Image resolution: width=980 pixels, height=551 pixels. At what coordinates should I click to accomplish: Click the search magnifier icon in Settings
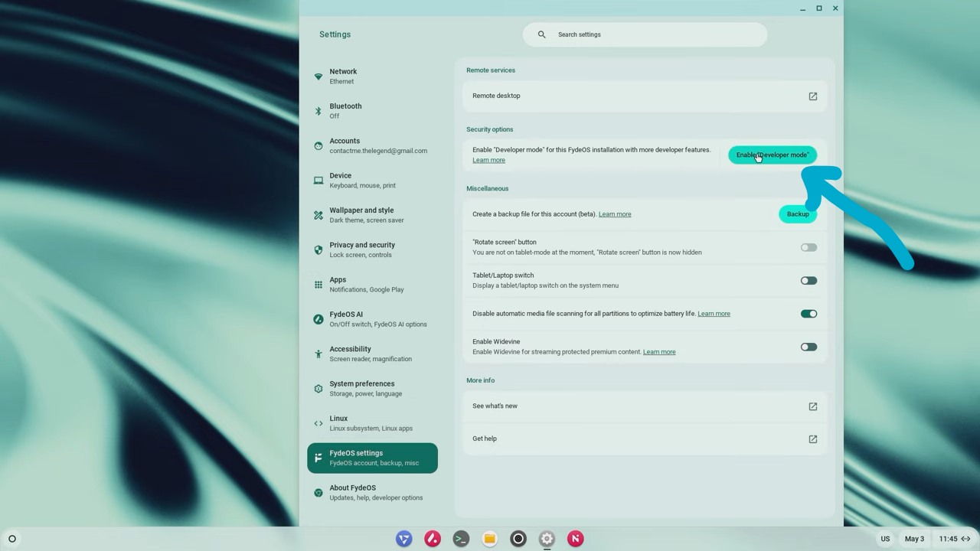click(542, 34)
